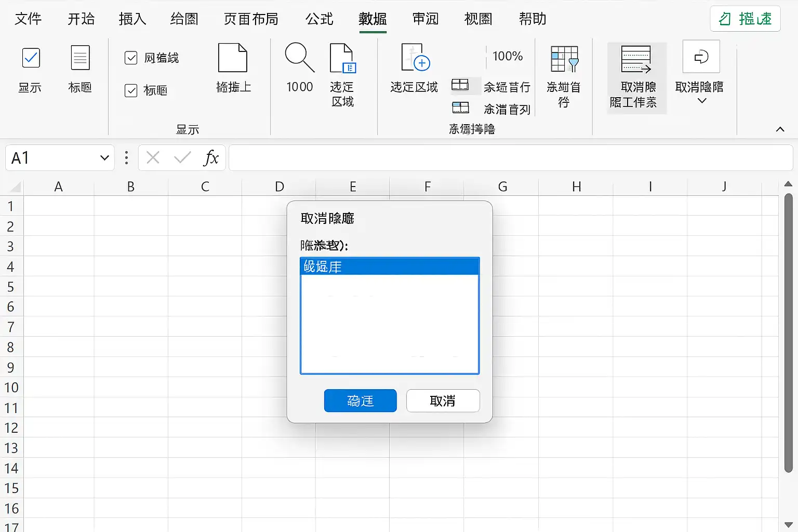This screenshot has width=798, height=532.
Task: Click the blue confirm button in dialog
Action: coord(361,401)
